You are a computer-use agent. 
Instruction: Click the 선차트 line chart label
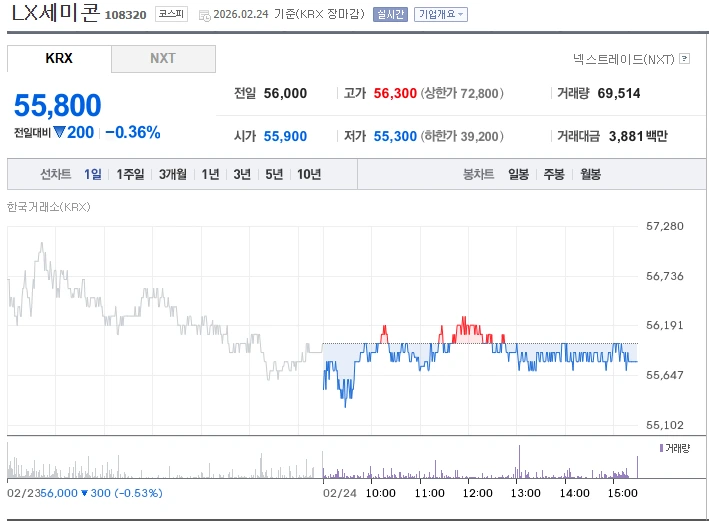(x=56, y=174)
